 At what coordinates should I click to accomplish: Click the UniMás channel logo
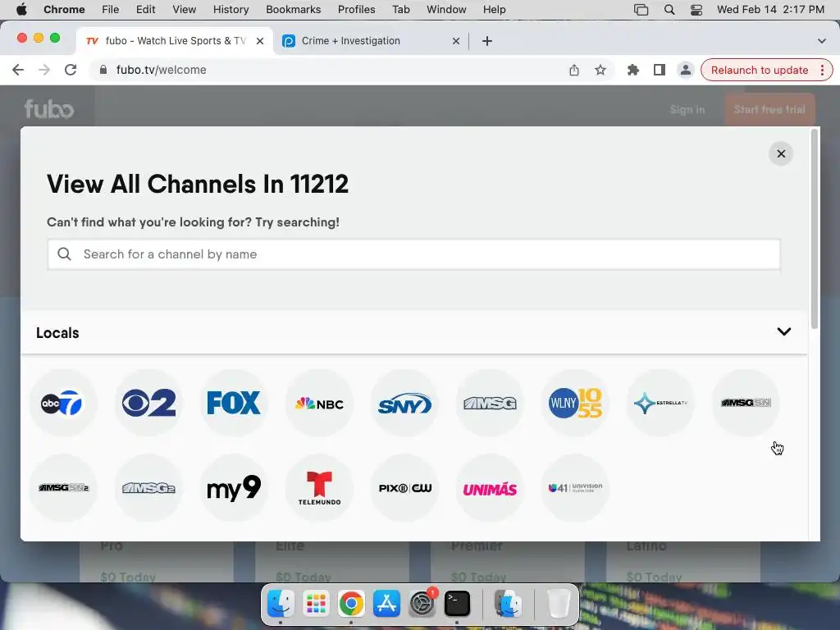[490, 488]
